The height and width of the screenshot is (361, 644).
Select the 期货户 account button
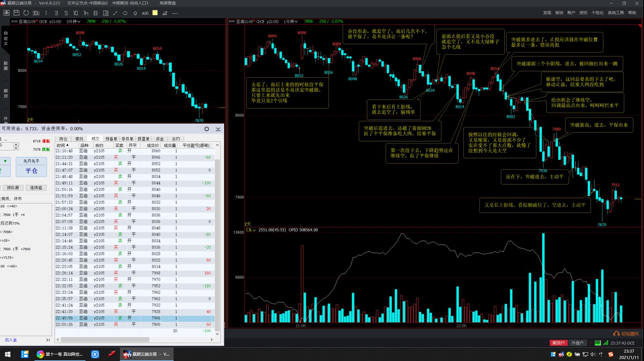coord(558,343)
